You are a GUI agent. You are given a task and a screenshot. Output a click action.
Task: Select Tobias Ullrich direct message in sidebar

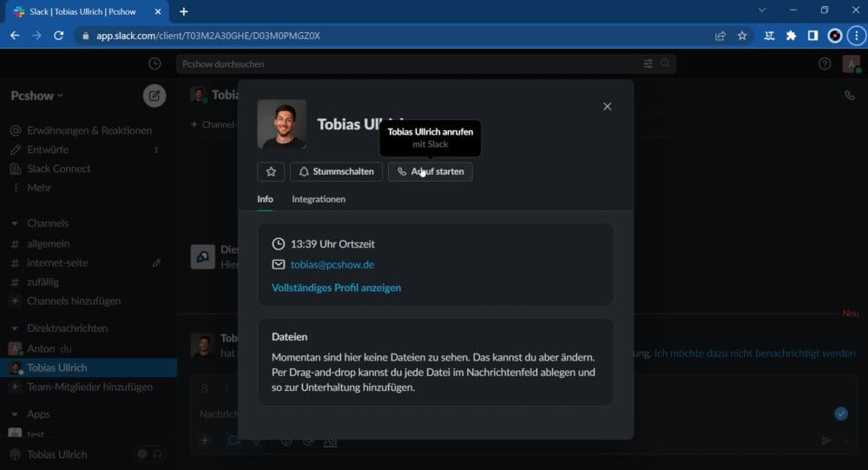tap(89, 367)
